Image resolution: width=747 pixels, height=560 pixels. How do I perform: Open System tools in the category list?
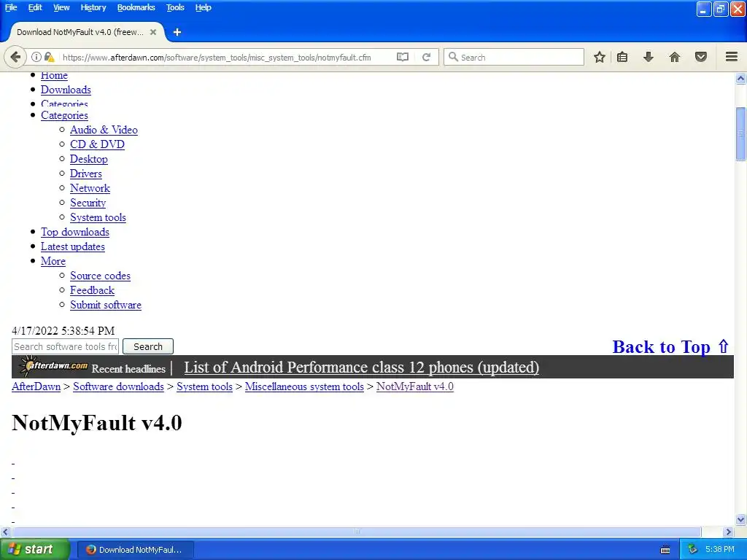click(98, 217)
